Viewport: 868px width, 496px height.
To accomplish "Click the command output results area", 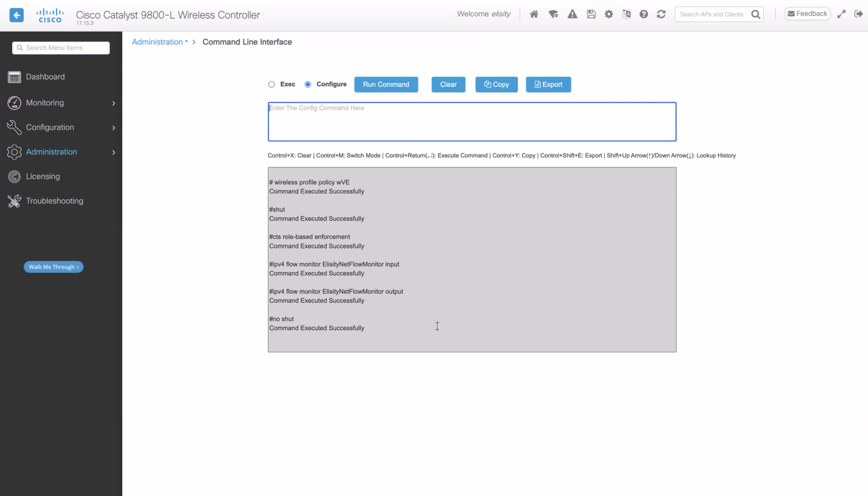I will pyautogui.click(x=472, y=259).
